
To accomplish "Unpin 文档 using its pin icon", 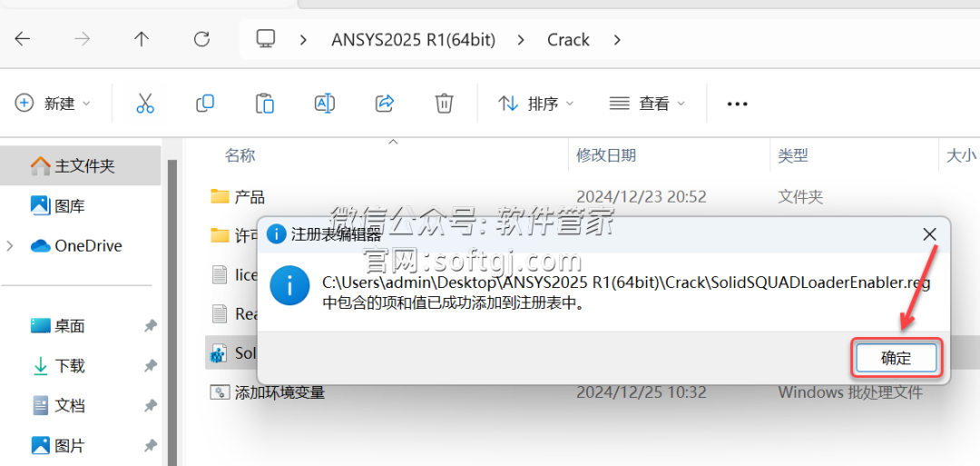I will pyautogui.click(x=150, y=406).
